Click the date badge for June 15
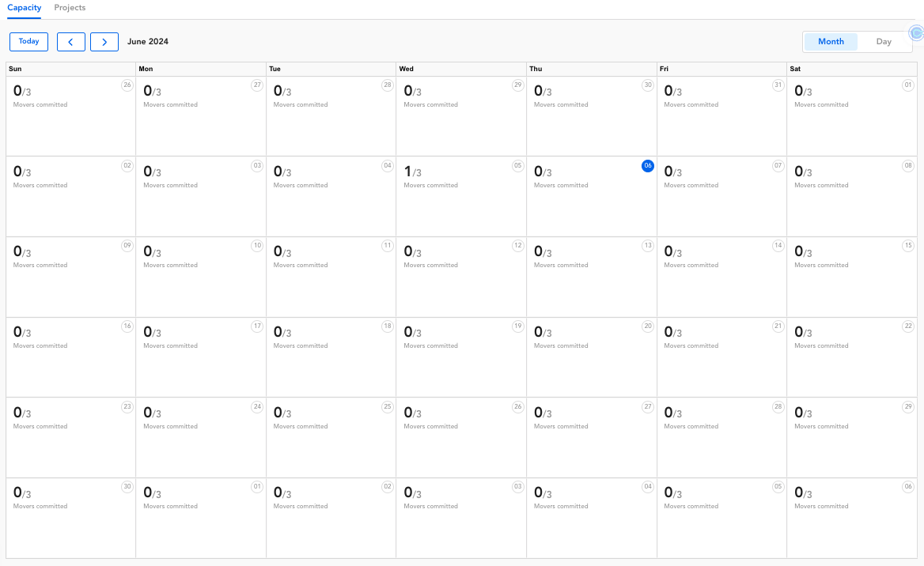 click(908, 246)
